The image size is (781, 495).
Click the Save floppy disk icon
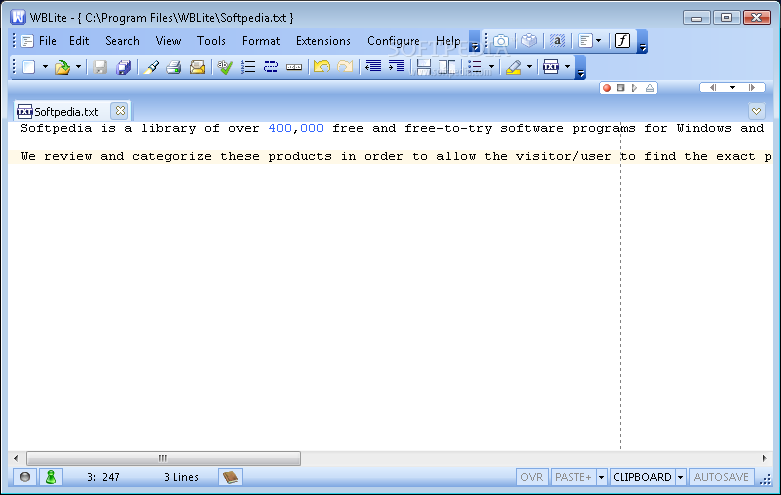tap(100, 67)
